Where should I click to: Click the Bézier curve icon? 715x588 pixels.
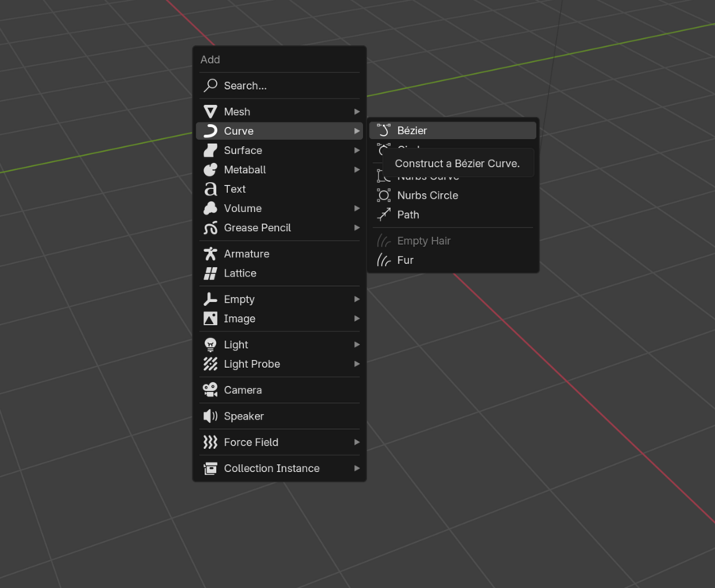coord(384,130)
